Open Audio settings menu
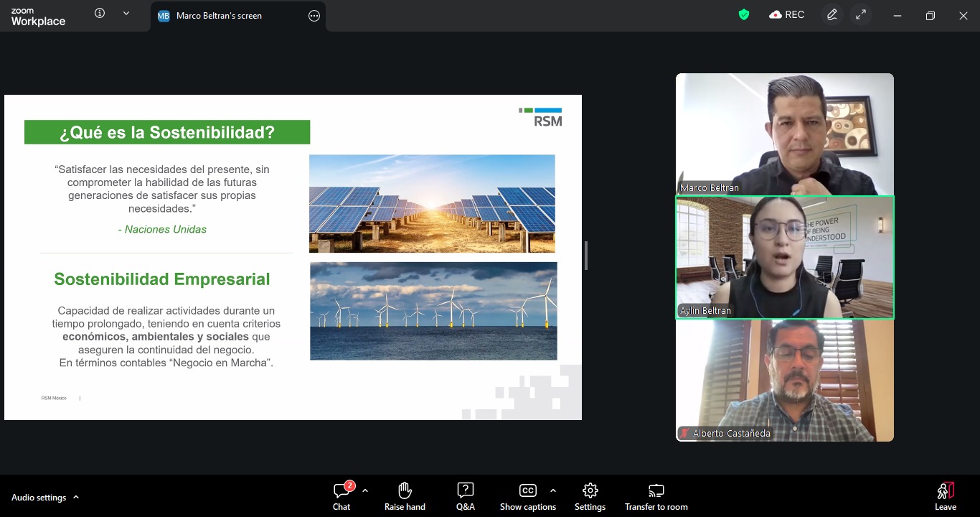The image size is (980, 517). click(x=45, y=498)
